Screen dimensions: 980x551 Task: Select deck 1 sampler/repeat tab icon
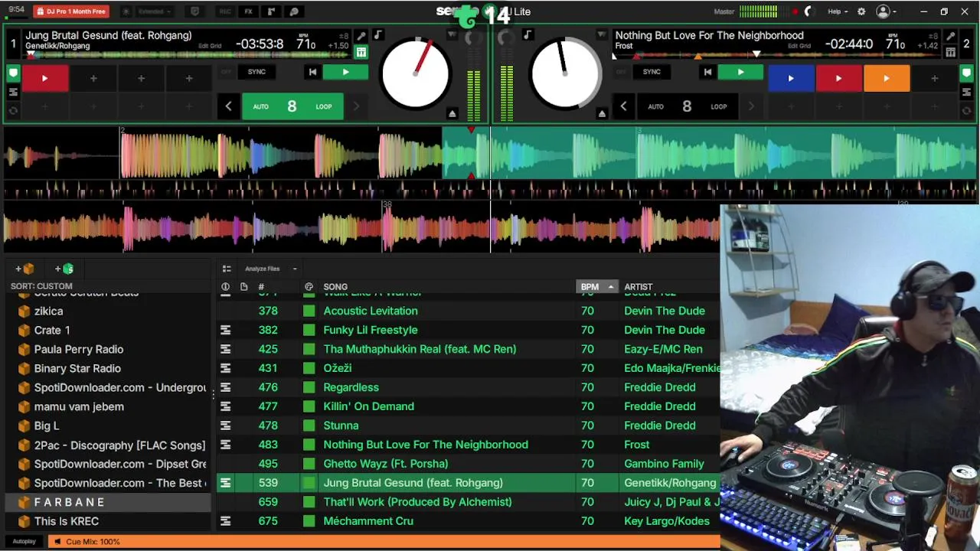pyautogui.click(x=13, y=110)
